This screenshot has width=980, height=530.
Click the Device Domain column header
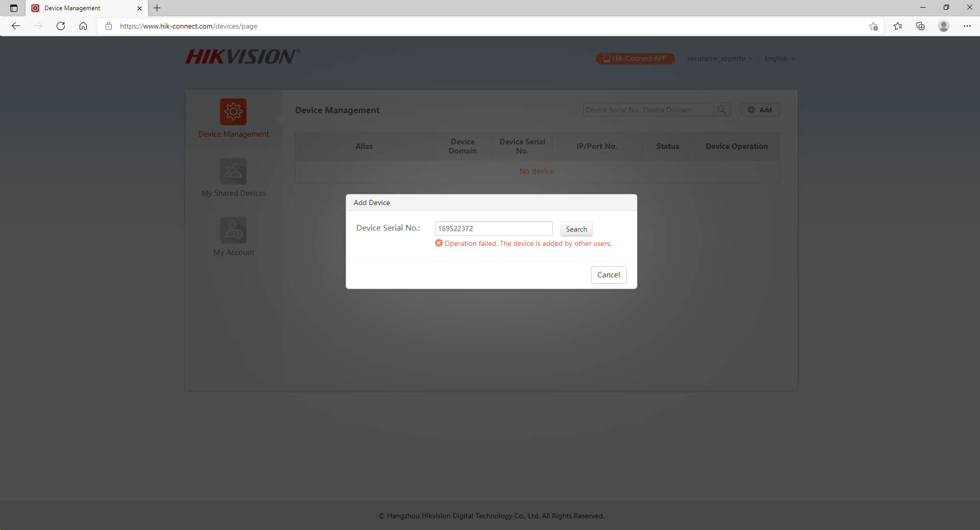462,146
